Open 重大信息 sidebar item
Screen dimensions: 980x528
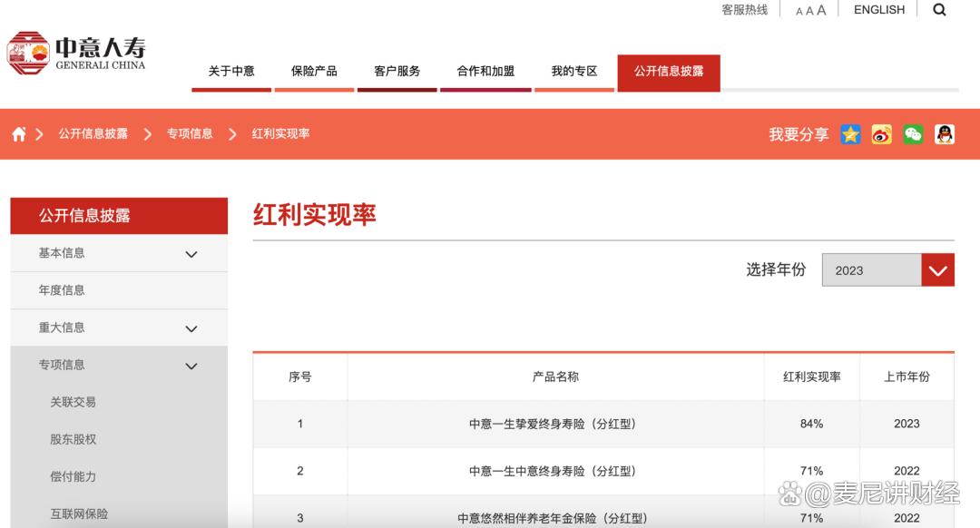pyautogui.click(x=119, y=328)
